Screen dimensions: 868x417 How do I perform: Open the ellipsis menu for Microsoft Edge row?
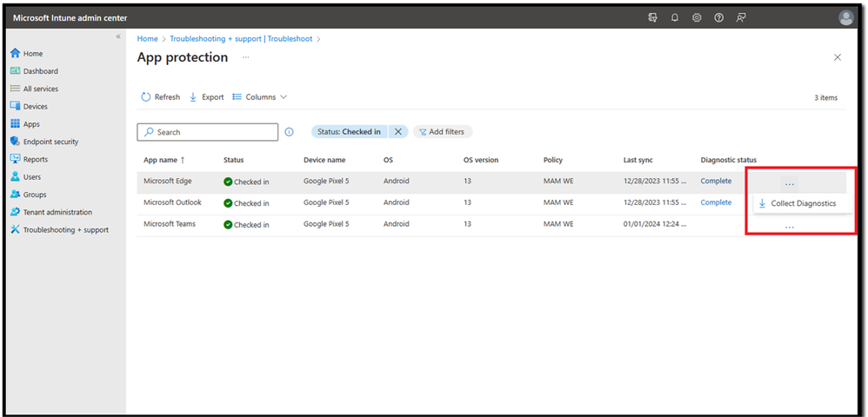[790, 183]
